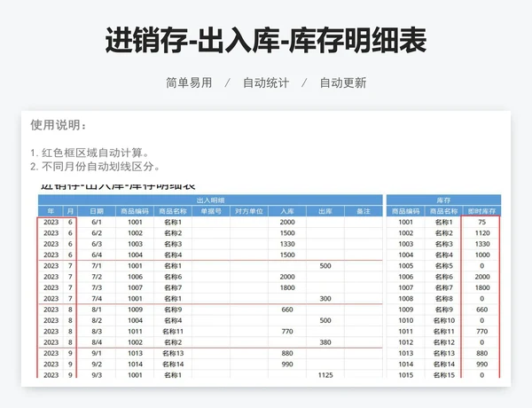
Task: Select the 自动更新 label
Action: coord(342,82)
